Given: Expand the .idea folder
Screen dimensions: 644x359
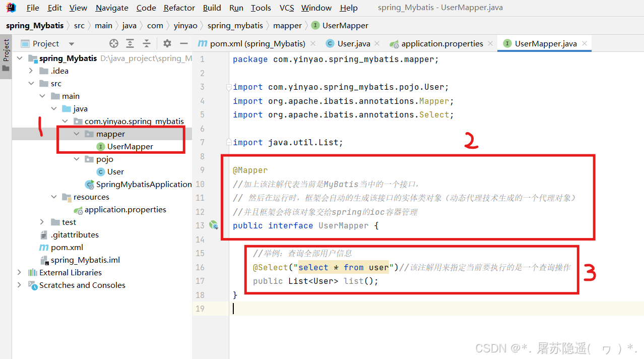Looking at the screenshot, I should [x=31, y=71].
